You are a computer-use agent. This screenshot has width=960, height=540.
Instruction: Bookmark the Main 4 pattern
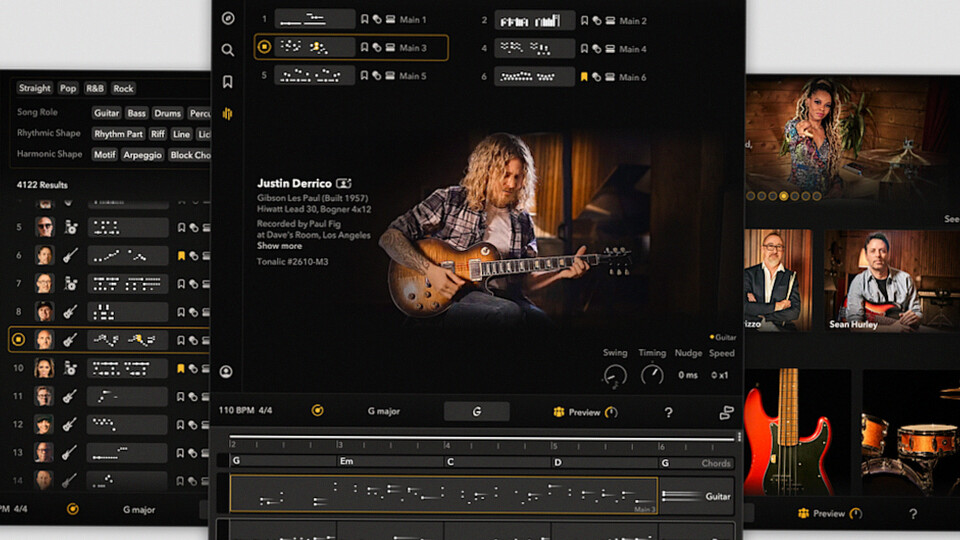584,49
